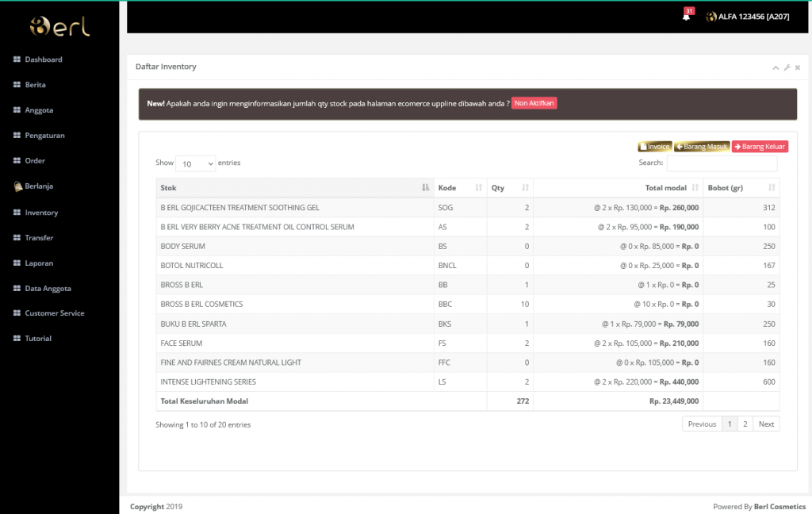Click the Dashboard grid icon in sidebar
Viewport: 812px width, 514px height.
(x=17, y=59)
